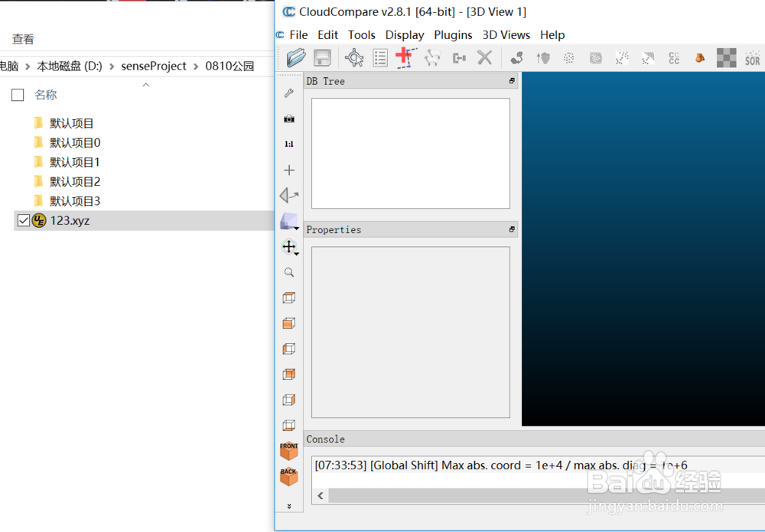Image resolution: width=765 pixels, height=532 pixels.
Task: Open the point list picking tool
Action: [380, 58]
